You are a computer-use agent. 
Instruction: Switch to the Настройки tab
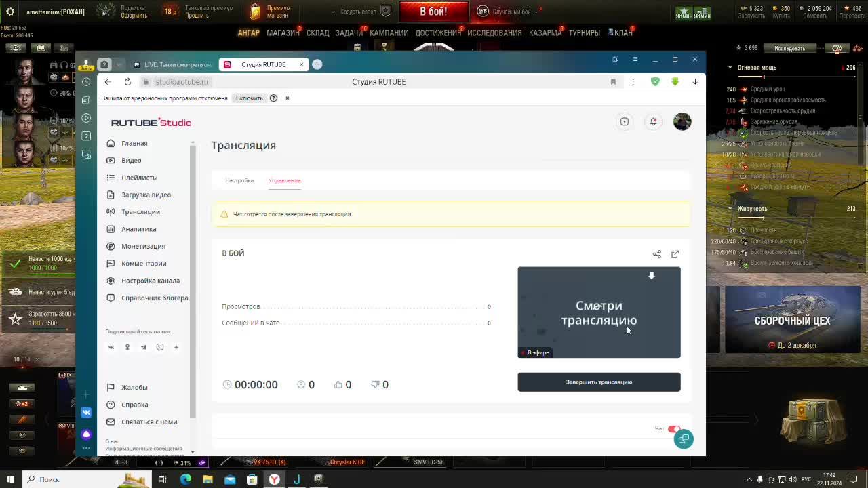239,180
